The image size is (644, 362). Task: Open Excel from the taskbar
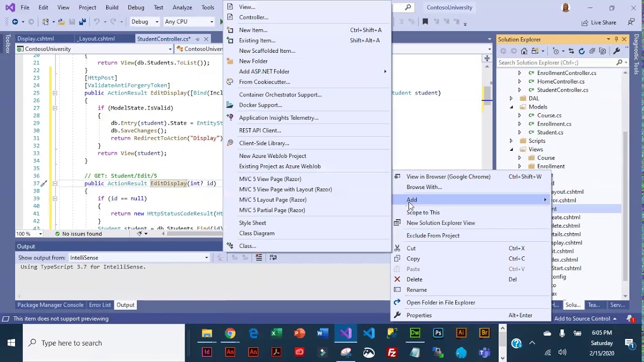click(x=276, y=333)
